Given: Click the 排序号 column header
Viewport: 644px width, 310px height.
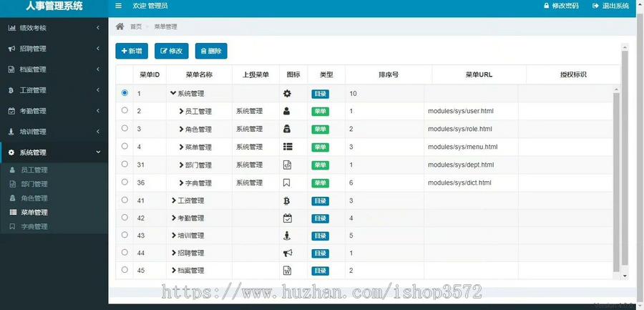Looking at the screenshot, I should 389,74.
